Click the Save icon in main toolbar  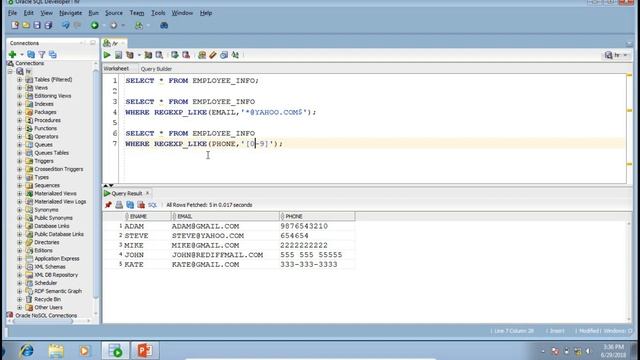pyautogui.click(x=37, y=25)
